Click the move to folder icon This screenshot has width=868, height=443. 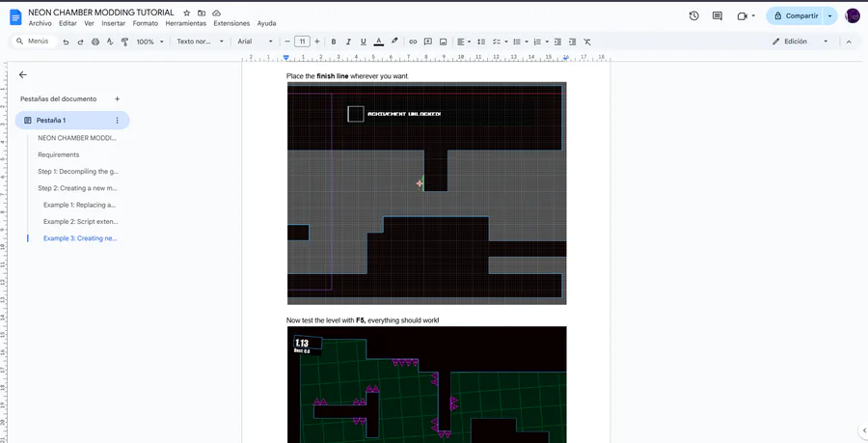point(202,13)
